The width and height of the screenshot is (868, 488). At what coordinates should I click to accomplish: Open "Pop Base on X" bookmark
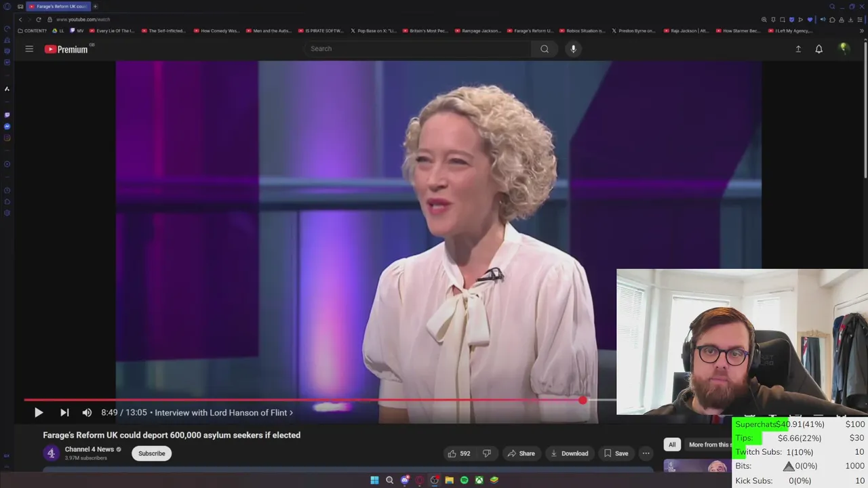[374, 30]
